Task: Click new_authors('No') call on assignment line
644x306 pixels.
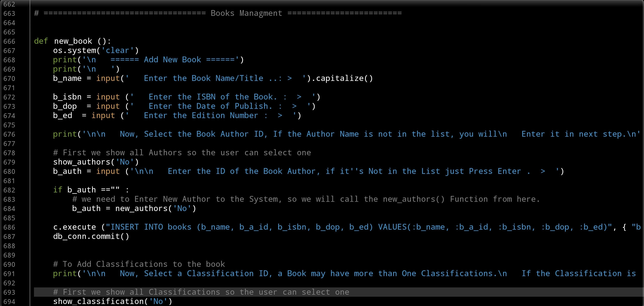Action: [155, 209]
